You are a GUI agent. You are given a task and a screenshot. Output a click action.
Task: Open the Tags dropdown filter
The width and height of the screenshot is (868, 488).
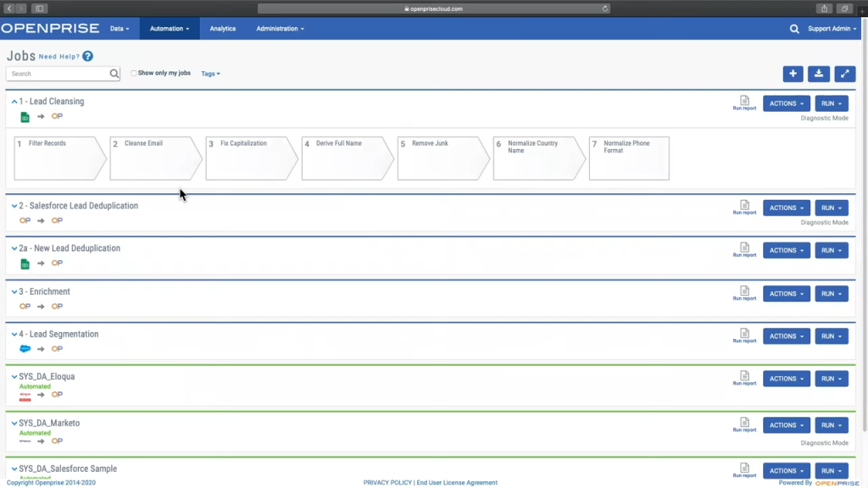pyautogui.click(x=210, y=74)
